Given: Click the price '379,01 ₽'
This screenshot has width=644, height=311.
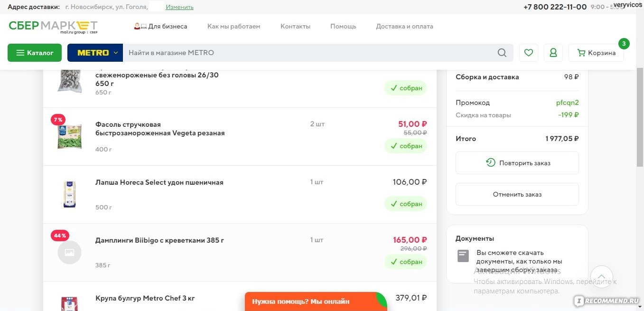Looking at the screenshot, I should point(411,298).
